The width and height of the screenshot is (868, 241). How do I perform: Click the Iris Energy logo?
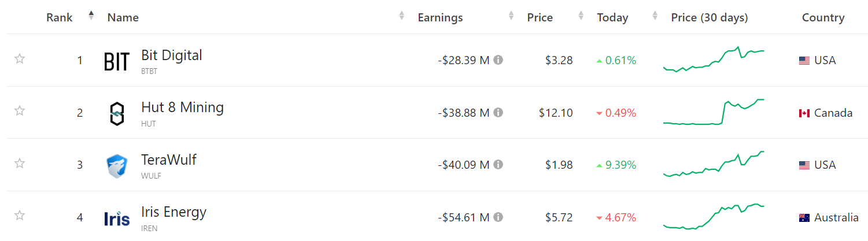pos(116,218)
